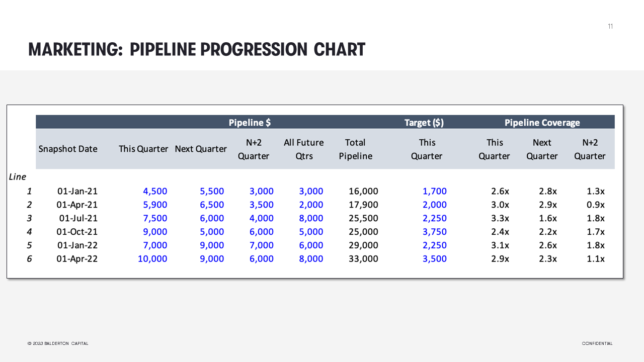Select the 3.3x coverage value
The height and width of the screenshot is (362, 644).
[x=500, y=218]
